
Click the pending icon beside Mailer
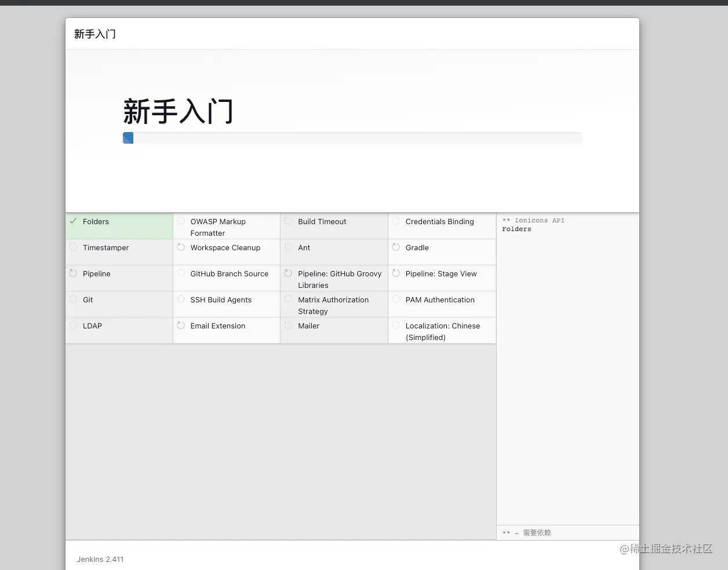click(288, 325)
